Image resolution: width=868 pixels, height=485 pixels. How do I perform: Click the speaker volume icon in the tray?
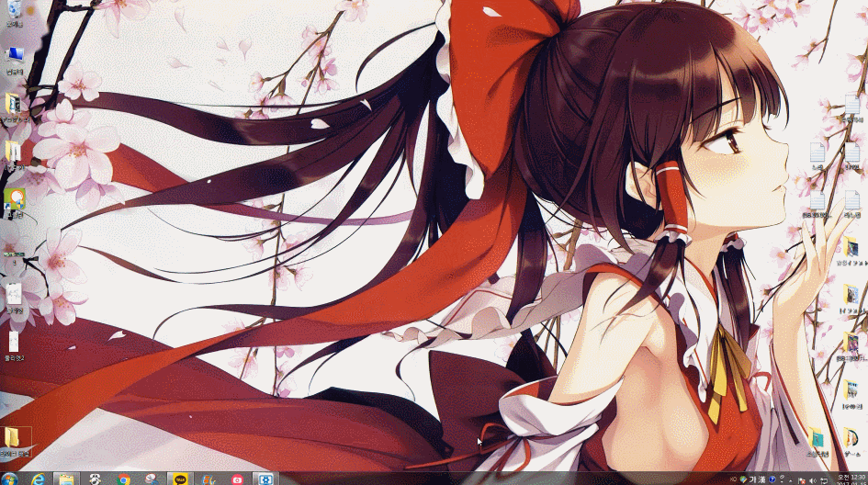(814, 479)
